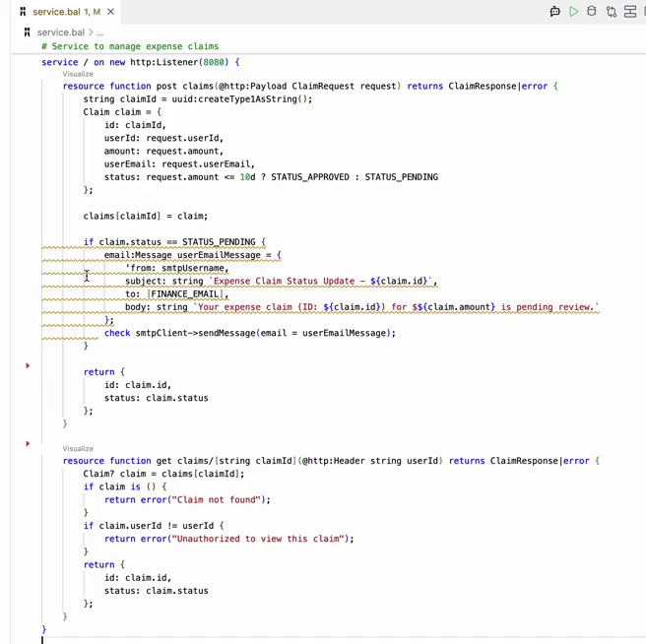Click the red gutter arrow above second Visualize
Viewport: 646px width, 644px height.
click(x=28, y=444)
